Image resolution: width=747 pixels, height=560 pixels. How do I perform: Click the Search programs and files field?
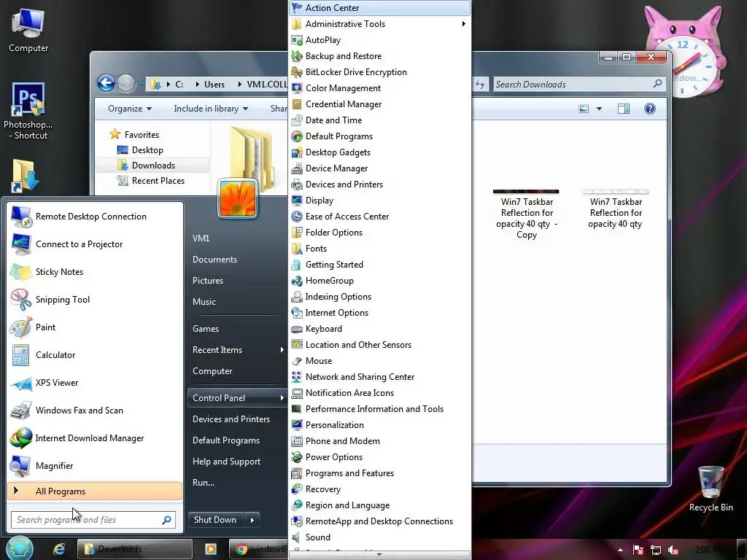93,519
